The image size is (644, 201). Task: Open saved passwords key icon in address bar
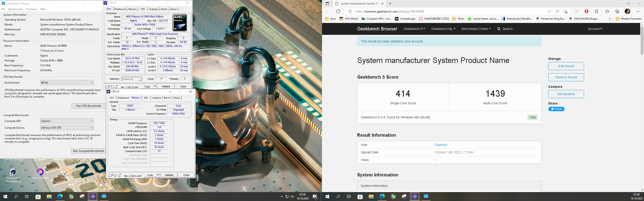pos(549,11)
